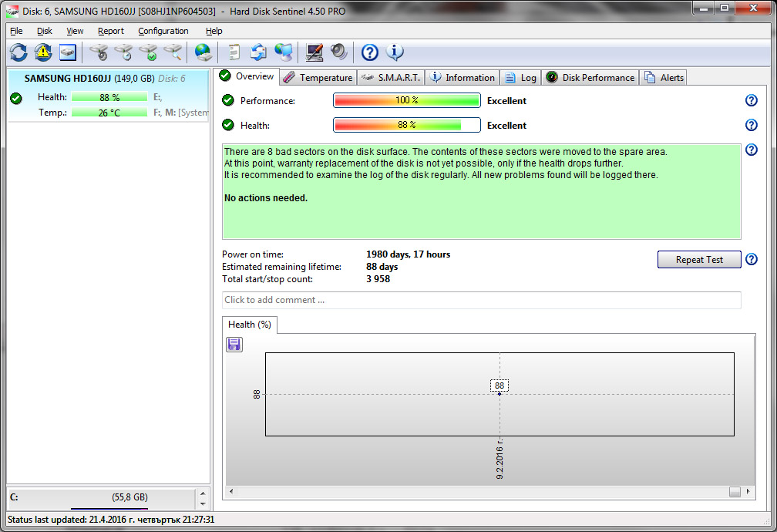This screenshot has width=777, height=532.
Task: Click the estimated lifetime value '88 days'
Action: [x=382, y=267]
